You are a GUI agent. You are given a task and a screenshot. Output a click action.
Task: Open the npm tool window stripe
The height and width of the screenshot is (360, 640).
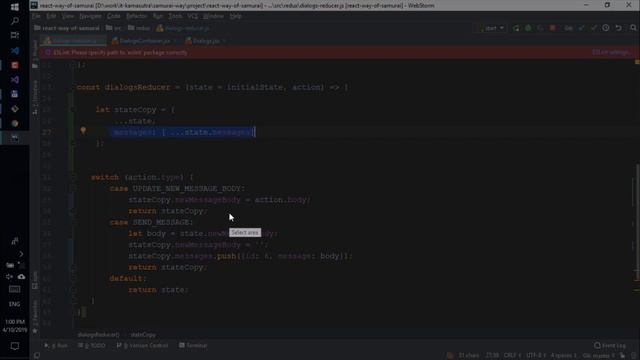35,280
